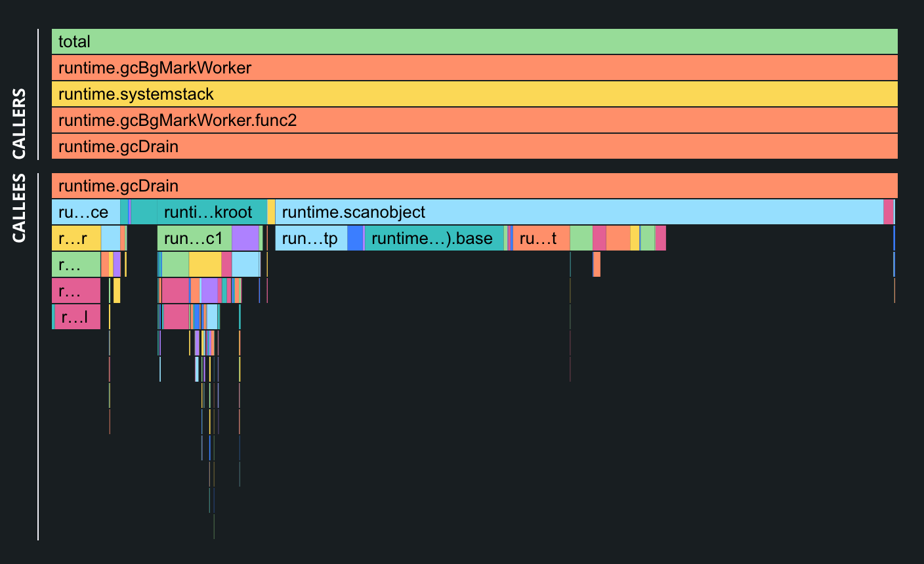Image resolution: width=924 pixels, height=564 pixels.
Task: Select the green 'run…c1' frame
Action: coord(194,238)
